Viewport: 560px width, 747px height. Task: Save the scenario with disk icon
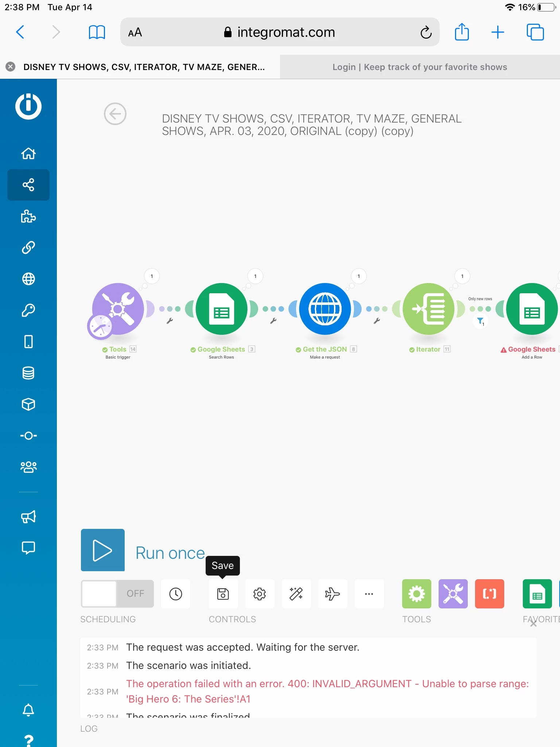223,594
